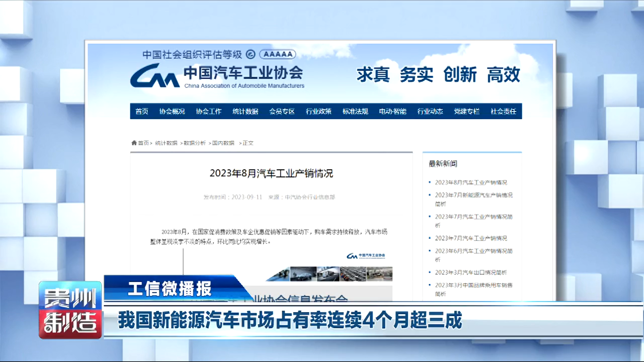Go to 行业政策 navigation item
Image resolution: width=644 pixels, height=362 pixels.
319,111
